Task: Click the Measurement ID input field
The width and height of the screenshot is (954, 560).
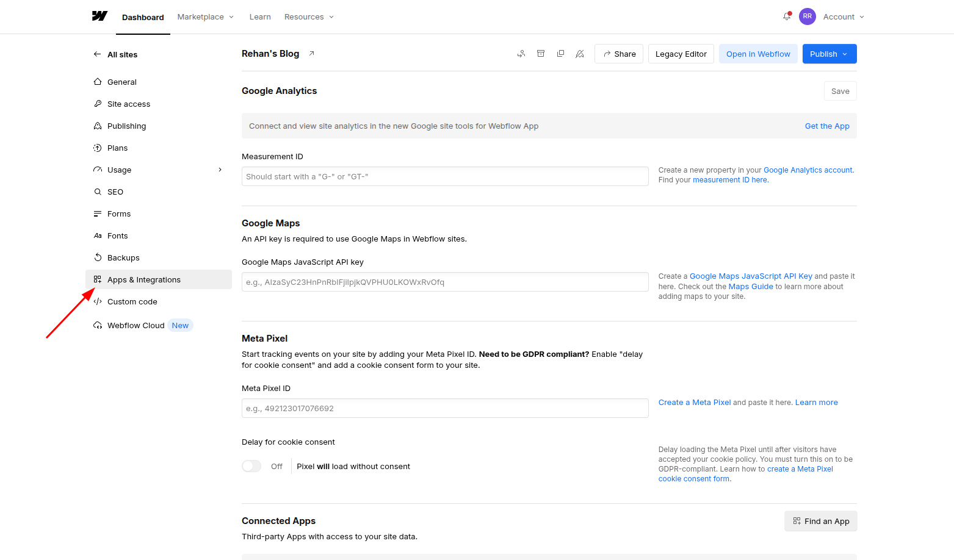Action: pos(444,176)
